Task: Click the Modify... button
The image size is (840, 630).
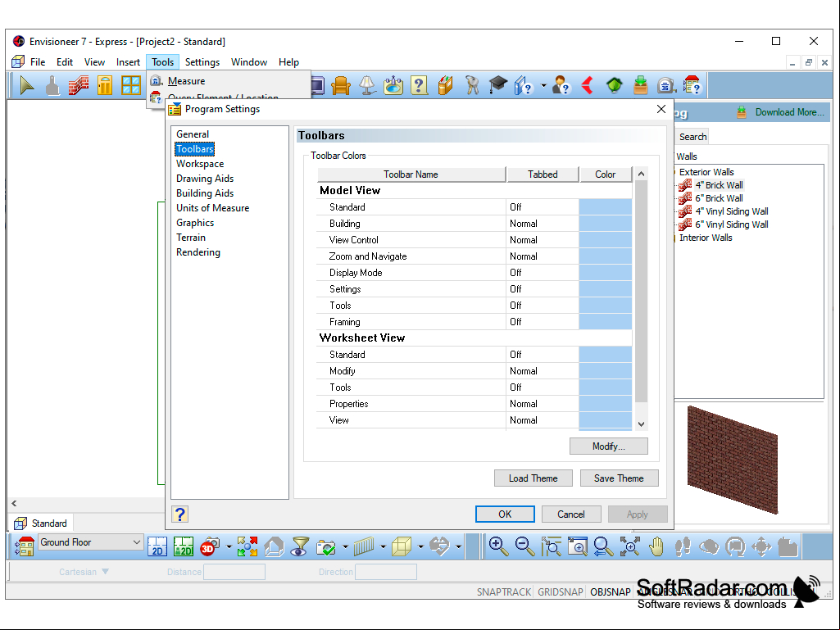Action: [x=609, y=446]
